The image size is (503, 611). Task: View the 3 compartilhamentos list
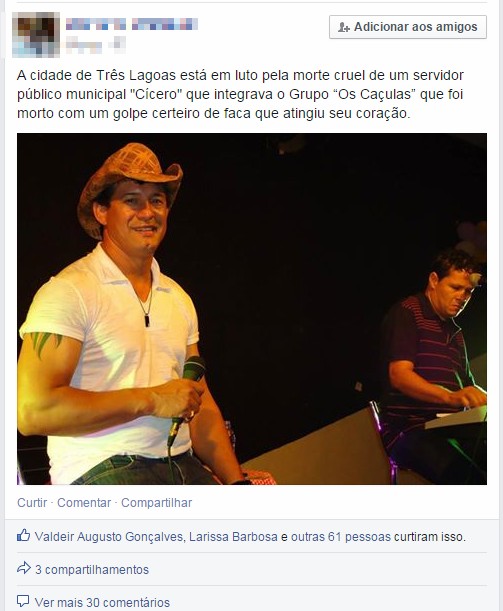click(92, 570)
